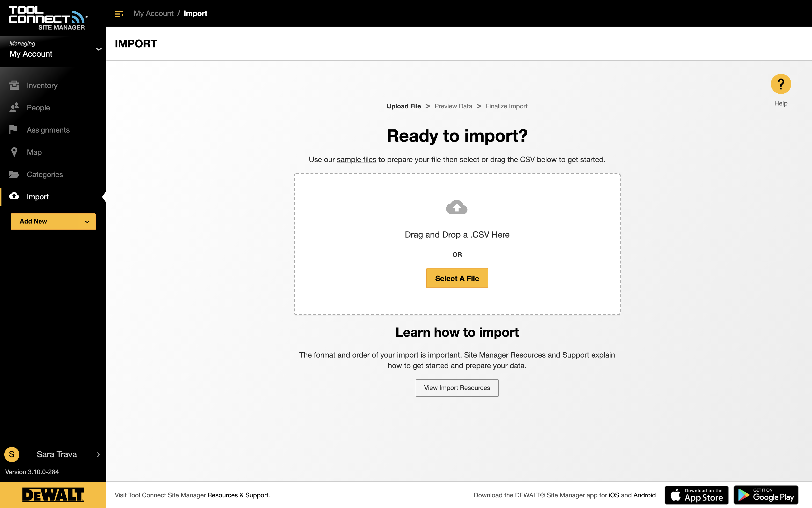Open the Add New dropdown arrow
Viewport: 812px width, 508px height.
(87, 222)
